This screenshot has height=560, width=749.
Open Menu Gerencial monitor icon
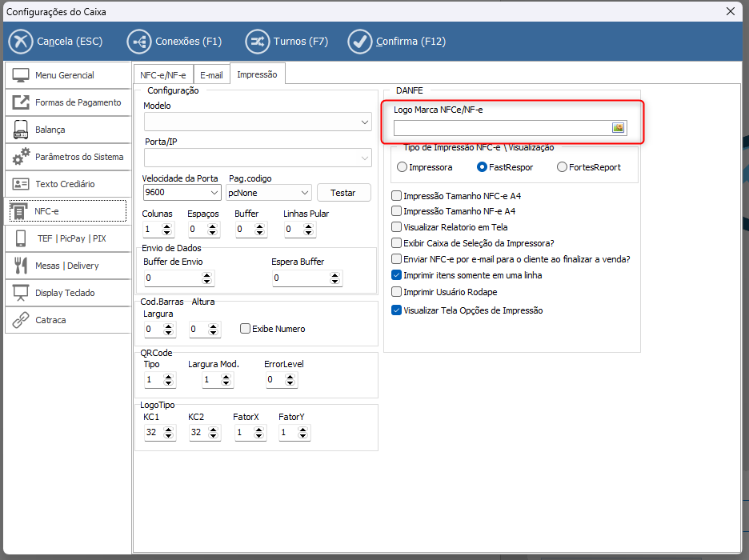21,75
